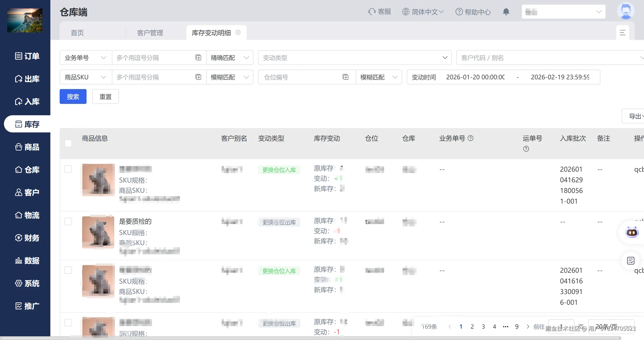644x340 pixels.
Task: Click the horizontal scrollbar at the bottom
Action: pos(310,338)
